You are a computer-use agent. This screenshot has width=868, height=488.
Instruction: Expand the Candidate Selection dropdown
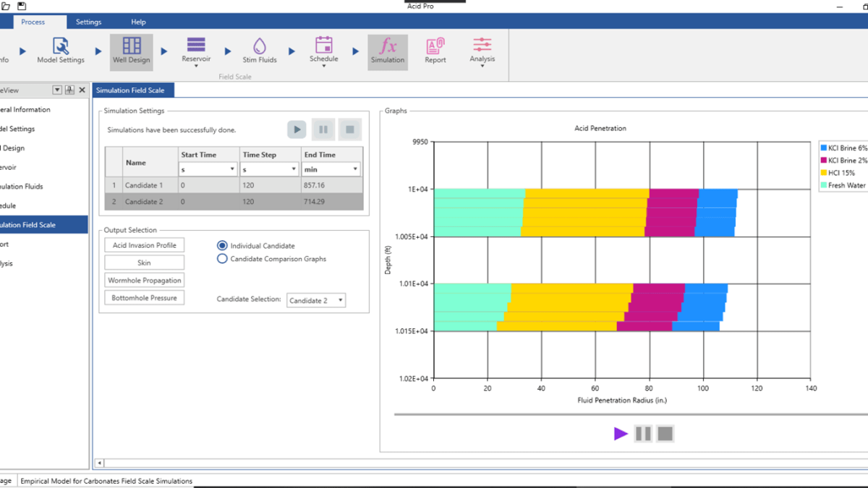[316, 301]
